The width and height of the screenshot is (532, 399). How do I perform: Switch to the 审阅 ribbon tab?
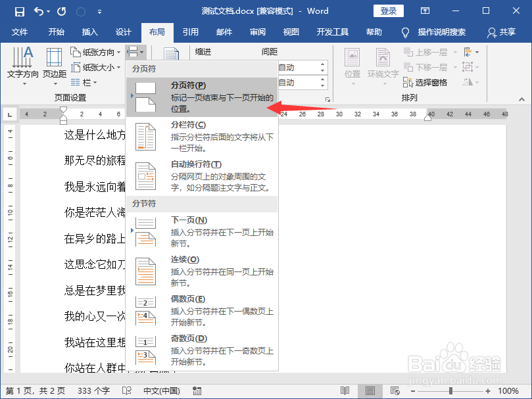pos(258,31)
